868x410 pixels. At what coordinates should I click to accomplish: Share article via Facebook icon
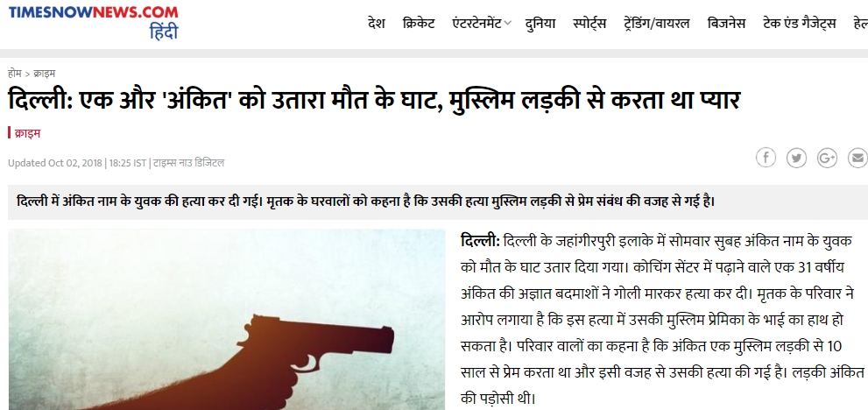click(766, 158)
